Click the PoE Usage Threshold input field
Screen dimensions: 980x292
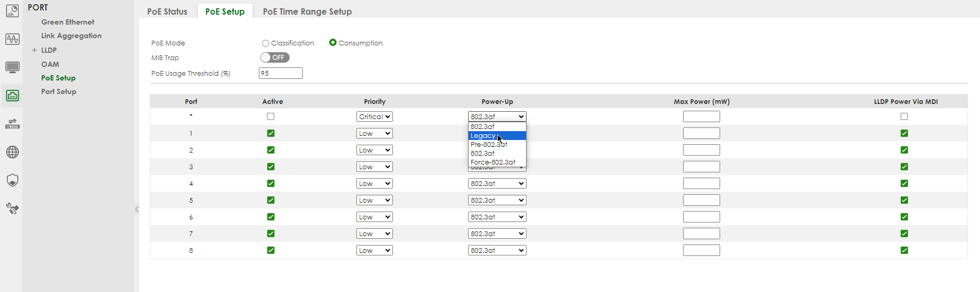click(280, 73)
